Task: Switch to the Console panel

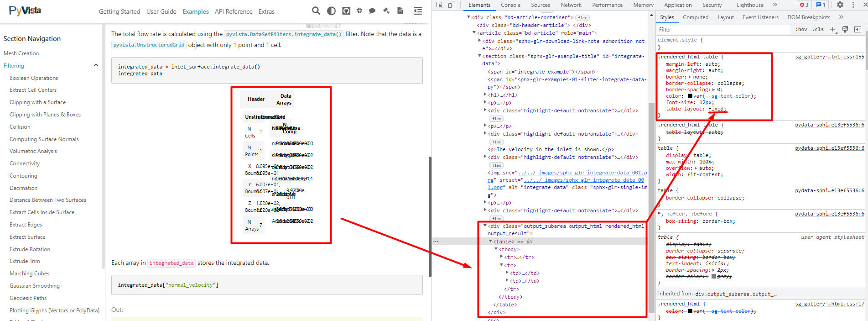Action: pyautogui.click(x=510, y=5)
